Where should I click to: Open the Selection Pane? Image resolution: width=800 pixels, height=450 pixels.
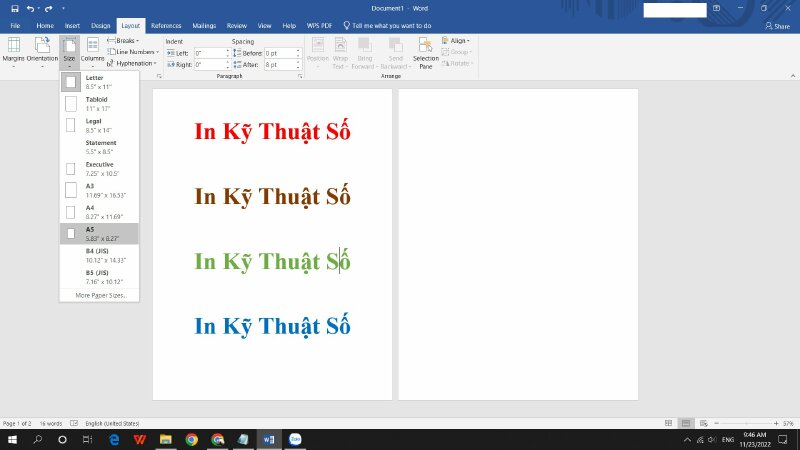point(426,53)
